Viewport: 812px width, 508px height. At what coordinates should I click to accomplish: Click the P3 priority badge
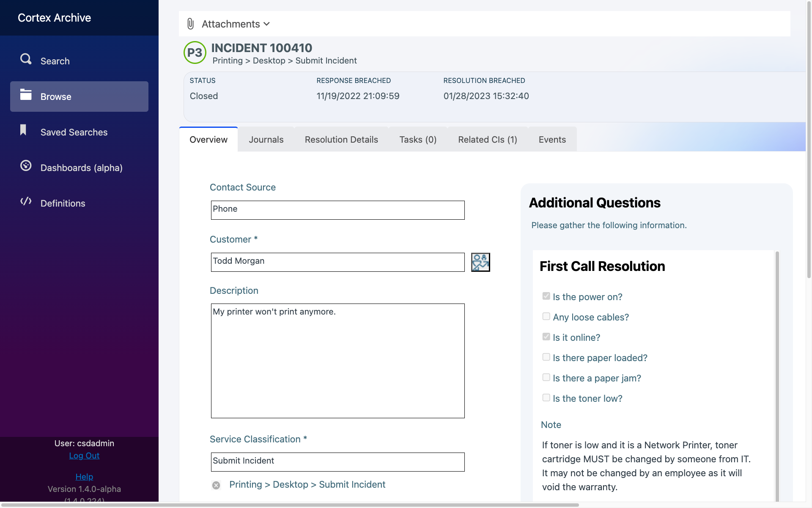click(x=195, y=52)
